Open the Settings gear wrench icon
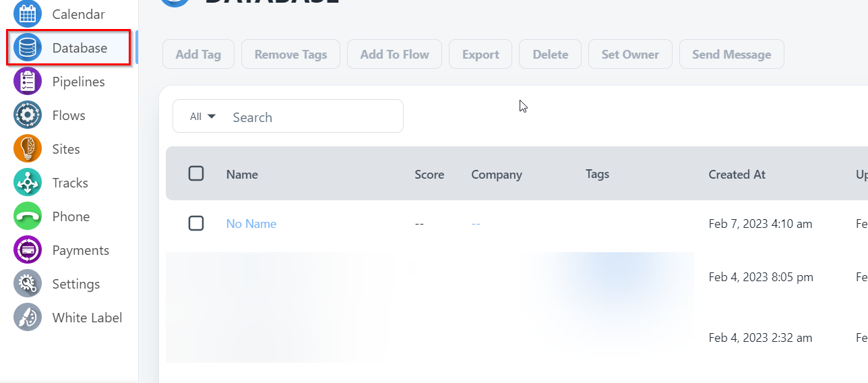868x383 pixels. 28,284
